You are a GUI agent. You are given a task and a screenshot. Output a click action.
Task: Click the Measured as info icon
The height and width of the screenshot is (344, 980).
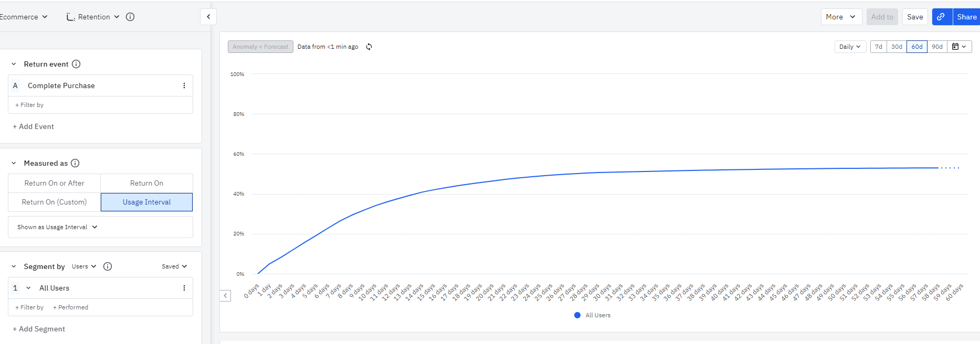tap(75, 163)
